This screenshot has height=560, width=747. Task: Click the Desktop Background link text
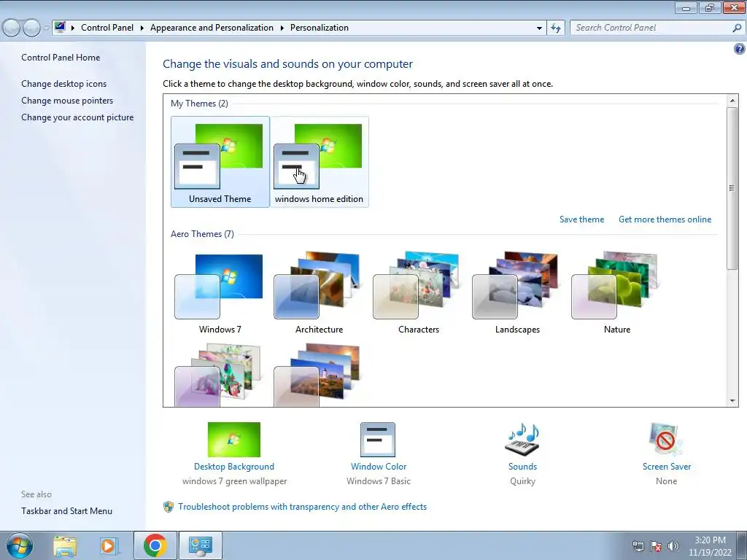tap(234, 467)
